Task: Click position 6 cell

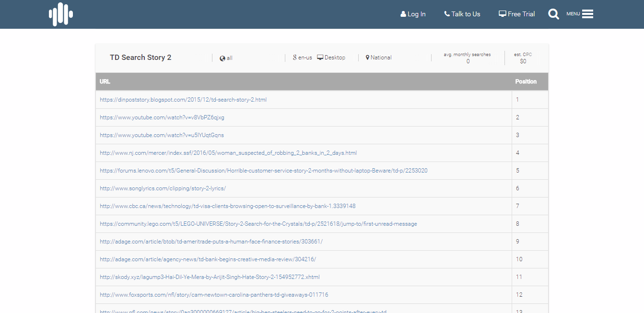Action: [530, 188]
